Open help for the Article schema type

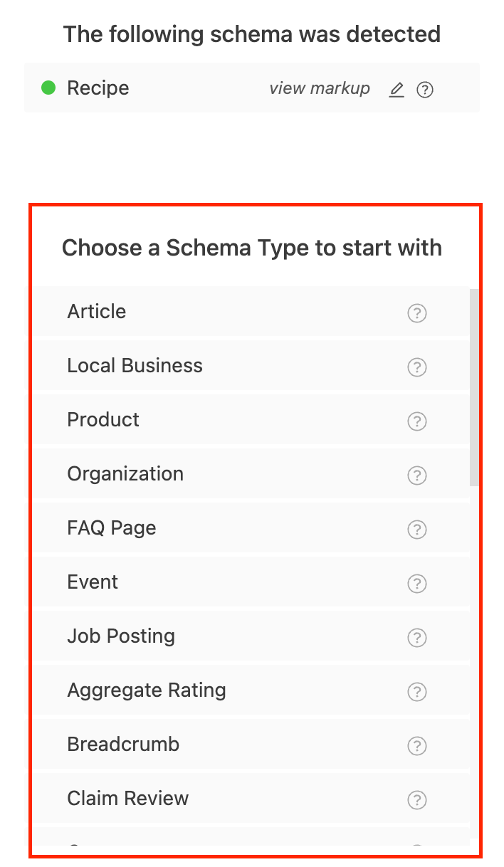pos(416,313)
